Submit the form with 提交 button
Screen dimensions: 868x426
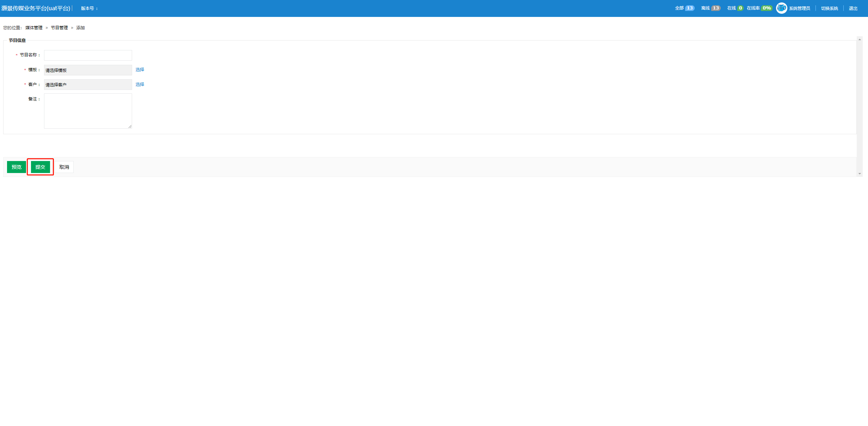pos(41,167)
